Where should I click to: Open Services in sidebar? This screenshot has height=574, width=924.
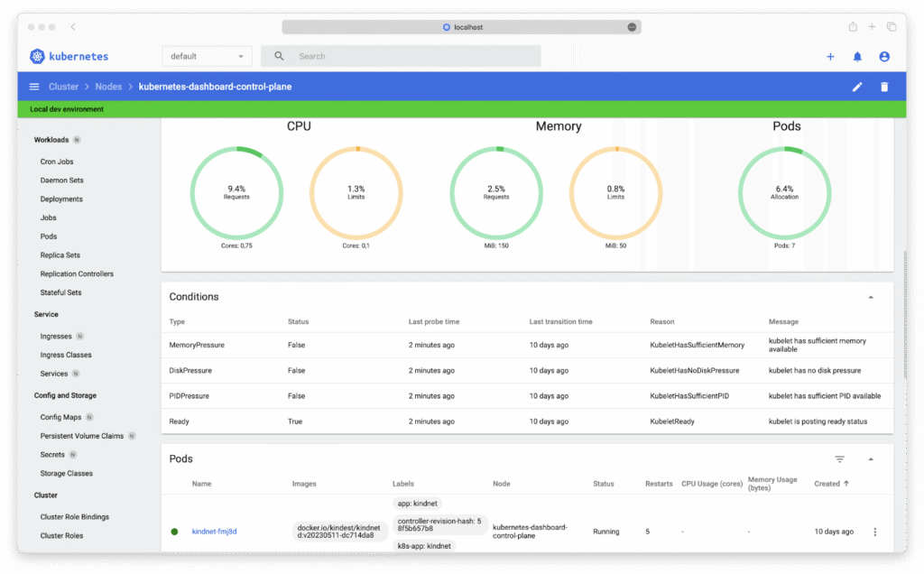point(53,374)
